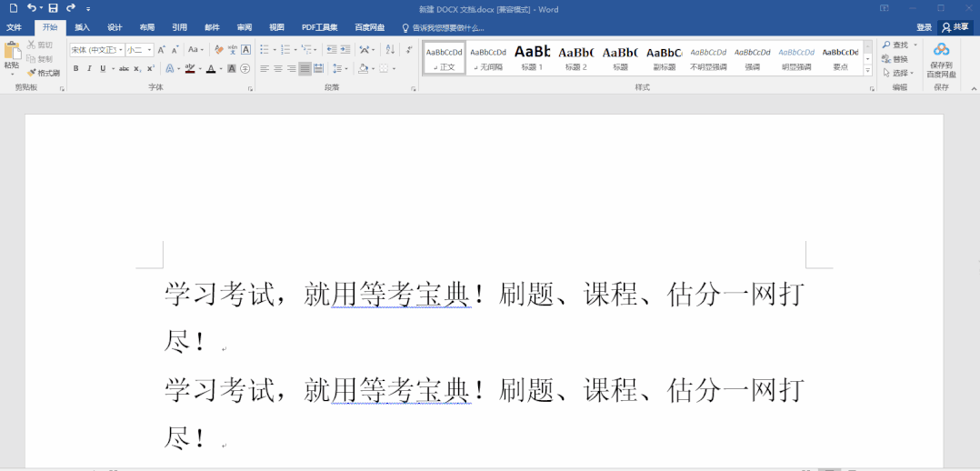The height and width of the screenshot is (471, 980).
Task: Switch to the Layout (布局) tab
Action: click(147, 27)
